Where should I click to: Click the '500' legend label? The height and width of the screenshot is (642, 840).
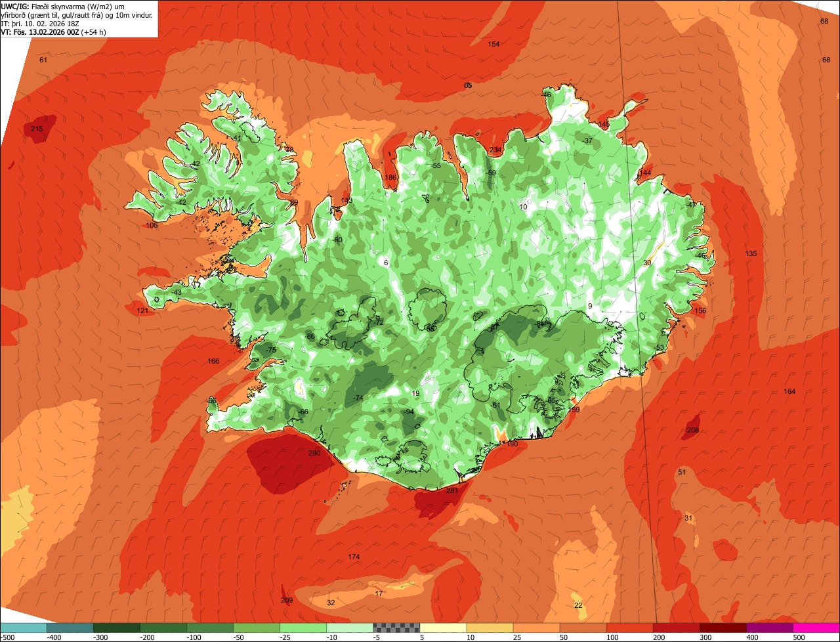pos(799,637)
